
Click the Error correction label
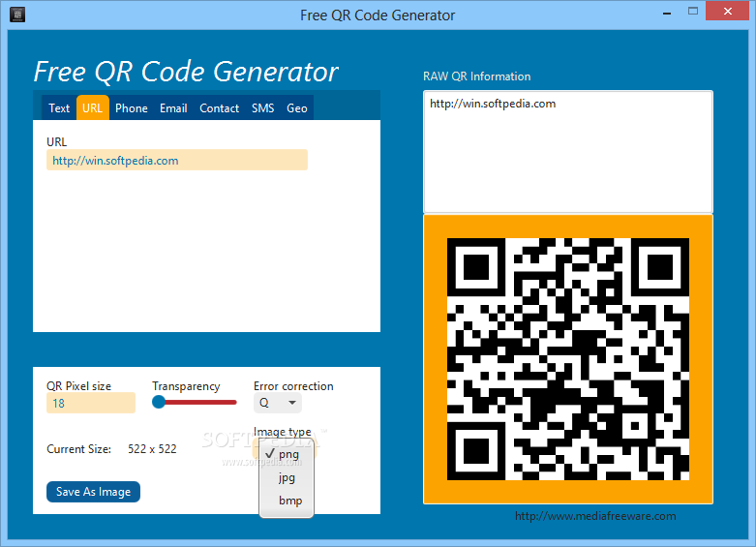click(293, 386)
